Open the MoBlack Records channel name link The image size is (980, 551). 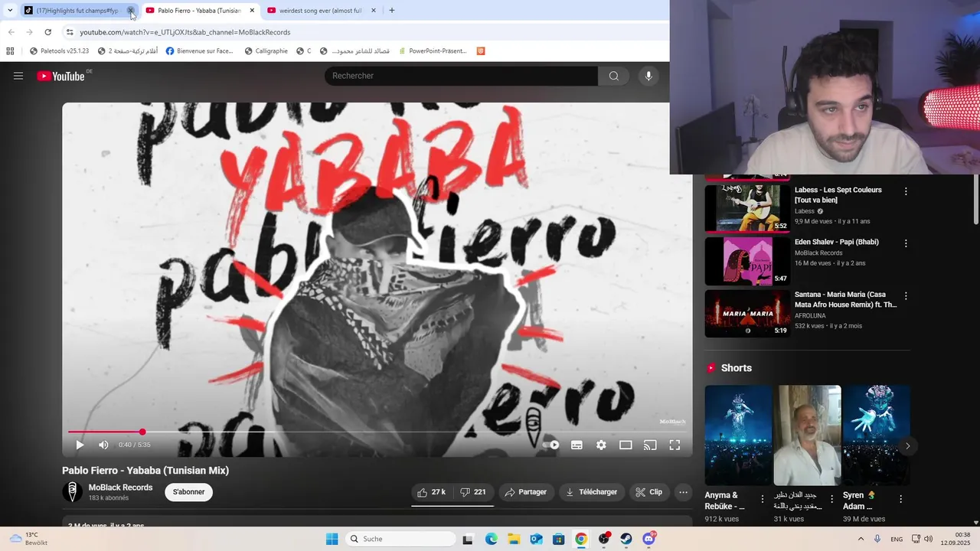(x=120, y=487)
